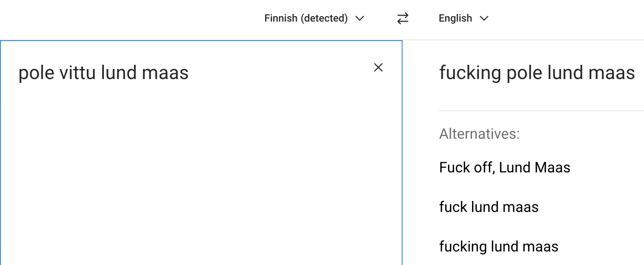
Task: Click "pole" in the main translation result
Action: (524, 72)
